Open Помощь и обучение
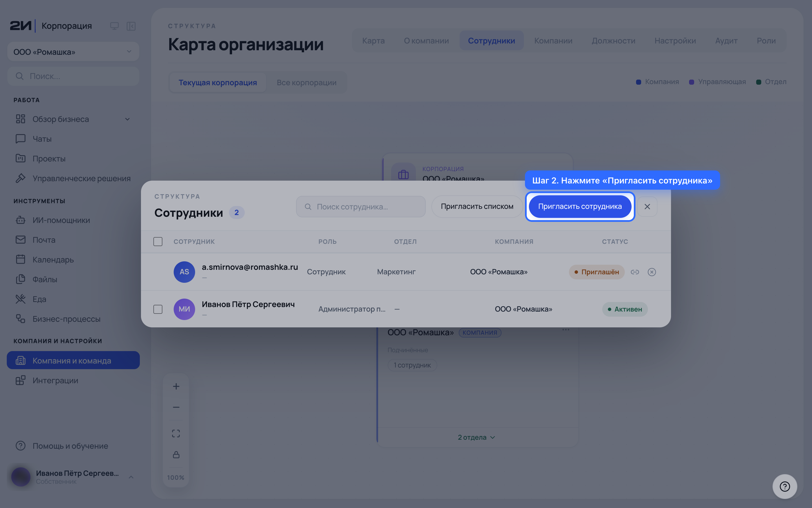This screenshot has width=812, height=508. click(73, 446)
